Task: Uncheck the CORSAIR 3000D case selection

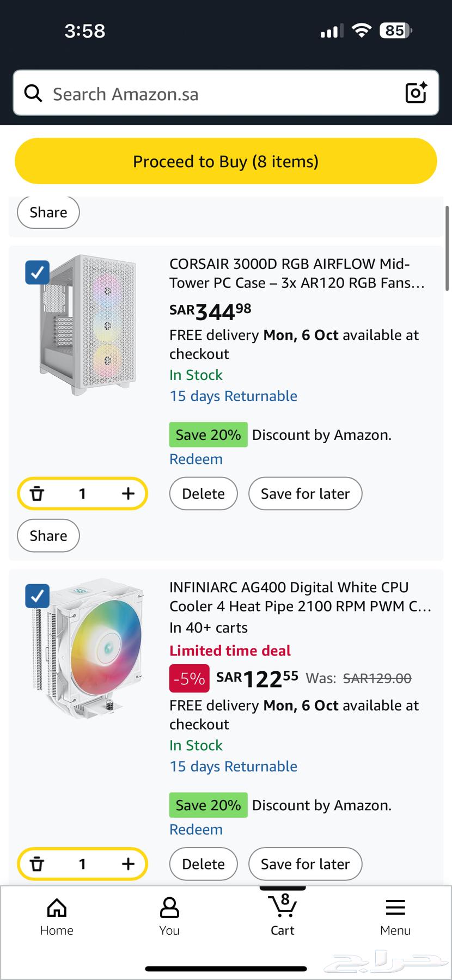Action: pos(37,272)
